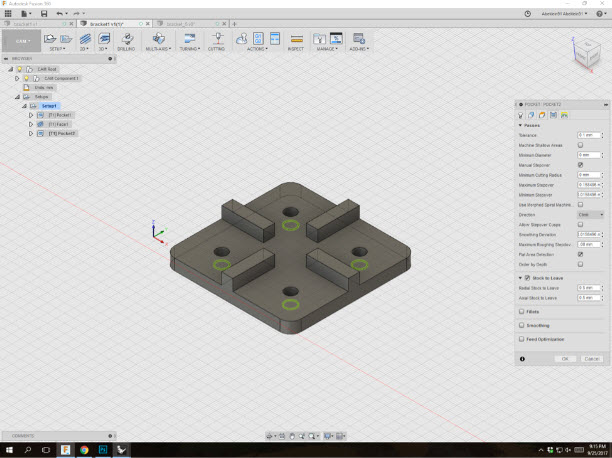Click the Inspect measure icon
The height and width of the screenshot is (458, 612).
click(296, 40)
